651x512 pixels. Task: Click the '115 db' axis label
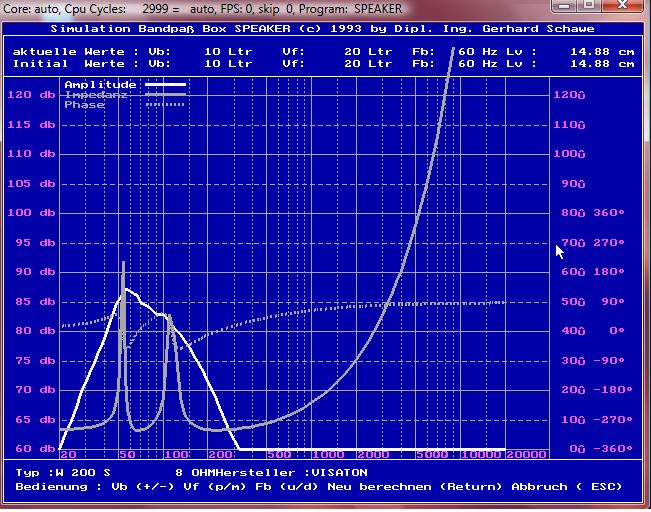pyautogui.click(x=32, y=125)
